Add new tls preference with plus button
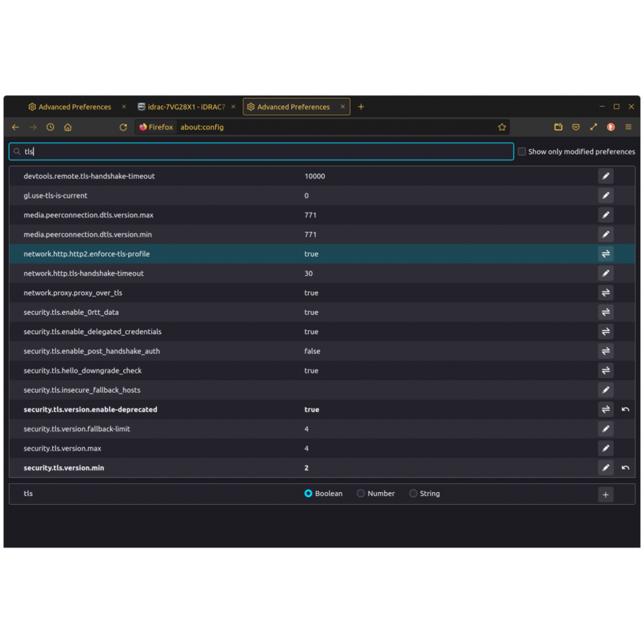This screenshot has width=644, height=644. [605, 494]
